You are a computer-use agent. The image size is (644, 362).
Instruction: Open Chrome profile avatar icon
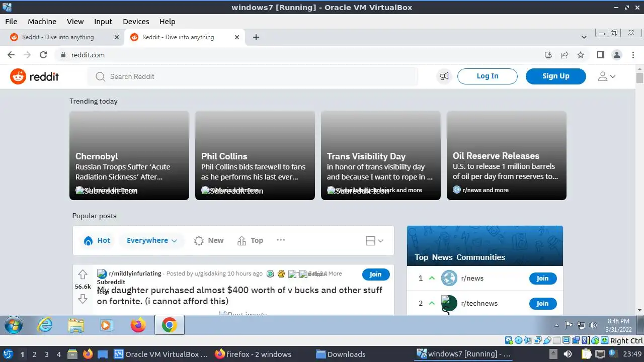click(616, 55)
